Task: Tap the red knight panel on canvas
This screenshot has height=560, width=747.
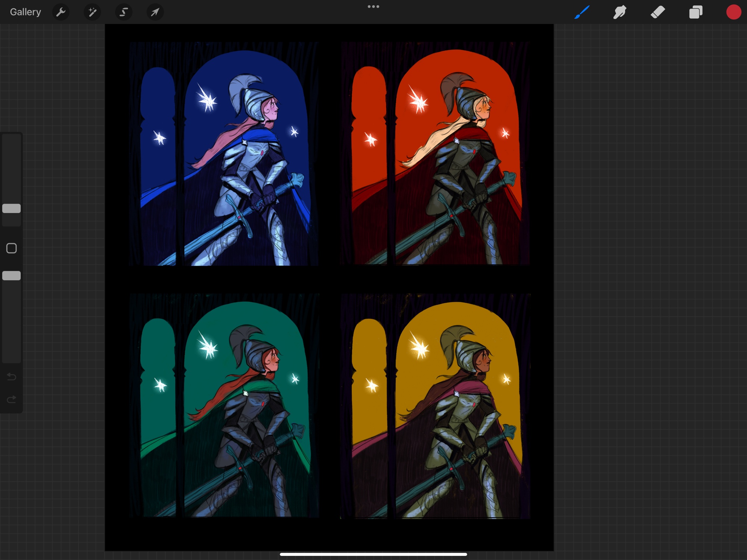Action: (x=435, y=154)
